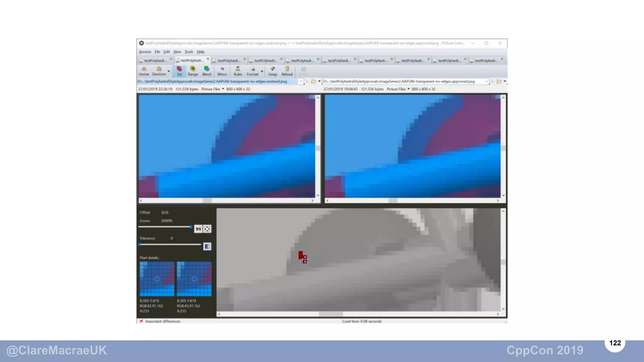Select the Tolerance view mode icon
Viewport: 644px width, 362px height.
coord(179,71)
